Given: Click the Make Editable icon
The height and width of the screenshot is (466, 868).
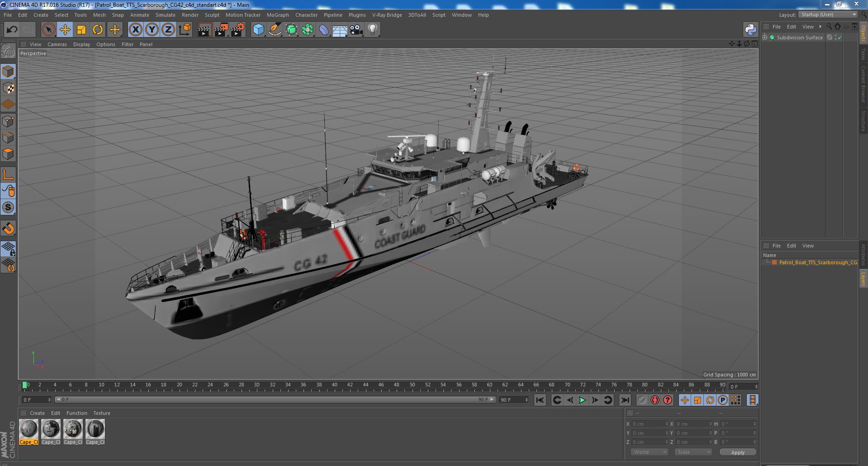Looking at the screenshot, I should pos(8,51).
